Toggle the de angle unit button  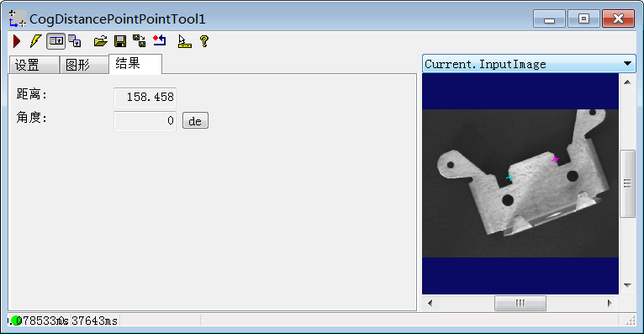(195, 121)
